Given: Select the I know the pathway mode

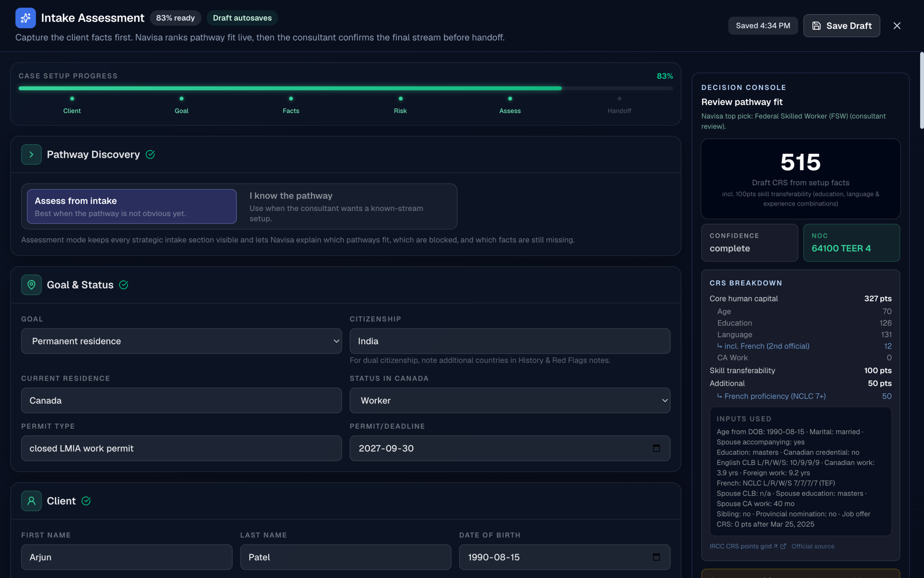Looking at the screenshot, I should 347,206.
